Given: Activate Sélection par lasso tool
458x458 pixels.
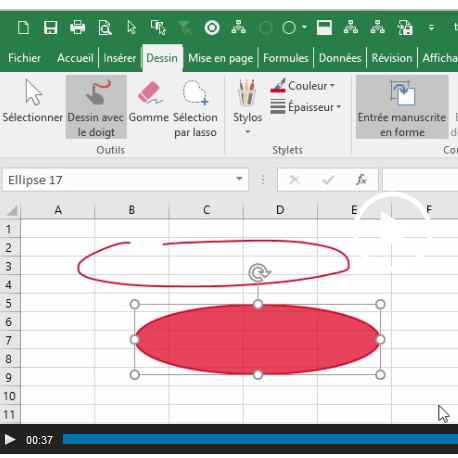Looking at the screenshot, I should click(195, 108).
